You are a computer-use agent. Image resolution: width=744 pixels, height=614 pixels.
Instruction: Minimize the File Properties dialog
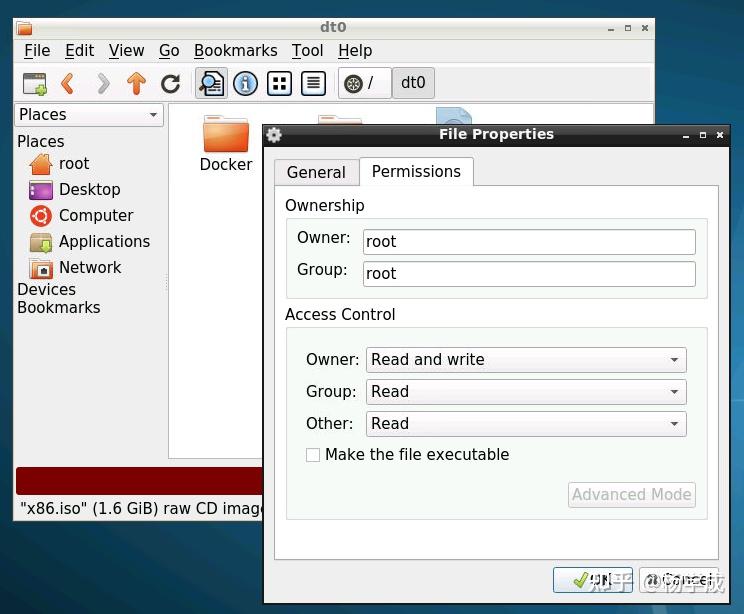(x=685, y=136)
